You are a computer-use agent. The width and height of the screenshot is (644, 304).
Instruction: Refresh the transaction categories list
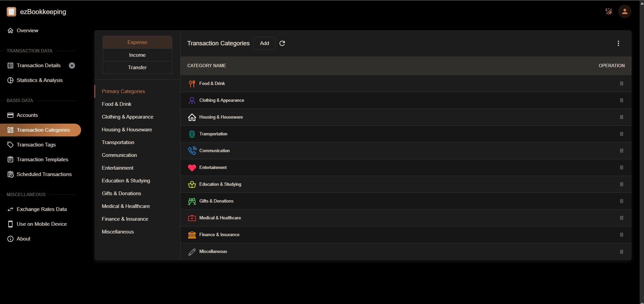(x=282, y=43)
